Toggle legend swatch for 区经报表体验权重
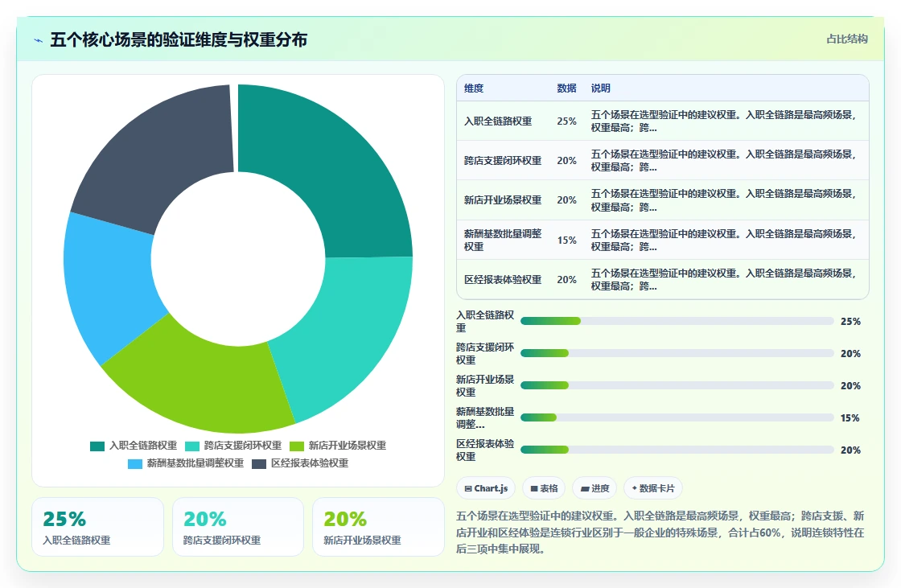The width and height of the screenshot is (901, 588). tap(259, 464)
